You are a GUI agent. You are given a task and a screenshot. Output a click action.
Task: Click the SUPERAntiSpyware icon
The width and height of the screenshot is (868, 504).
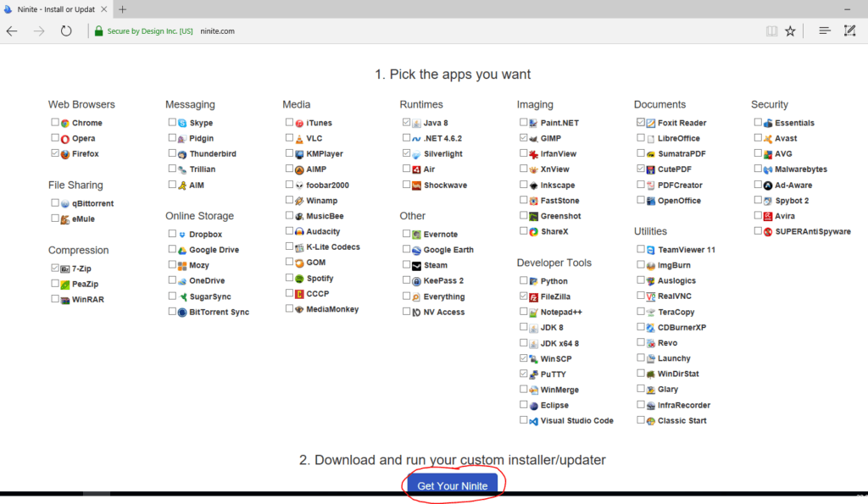(x=768, y=232)
